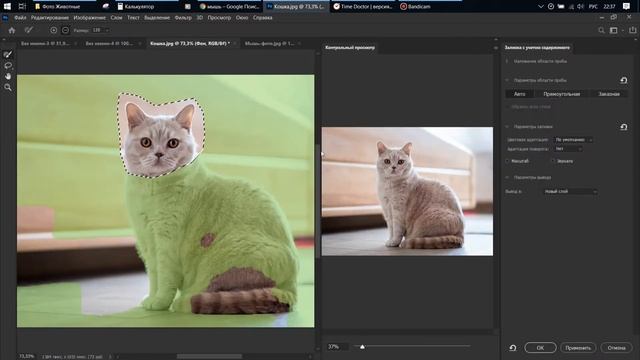
Task: Click the РУС language indicator
Action: (593, 7)
